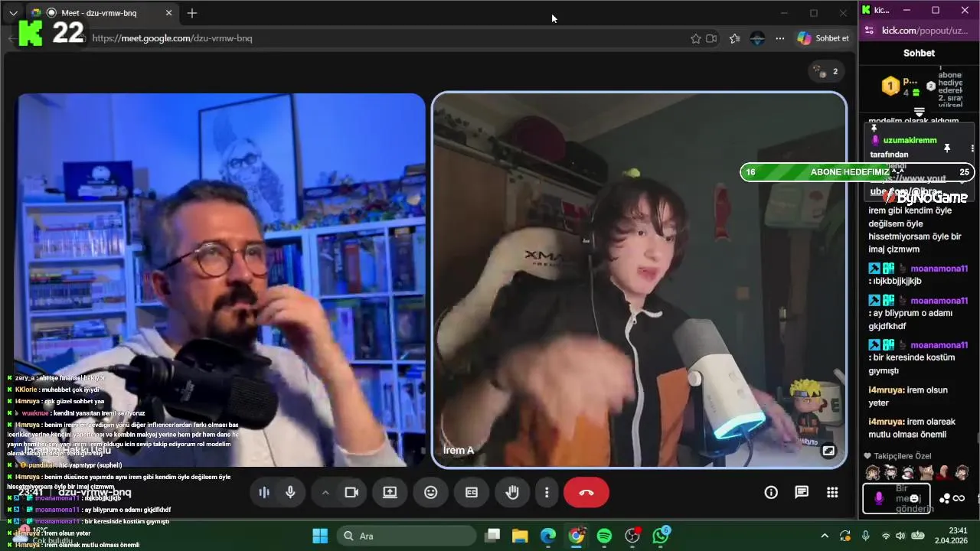980x551 pixels.
Task: Bookmark this page with the star icon
Action: [x=696, y=38]
